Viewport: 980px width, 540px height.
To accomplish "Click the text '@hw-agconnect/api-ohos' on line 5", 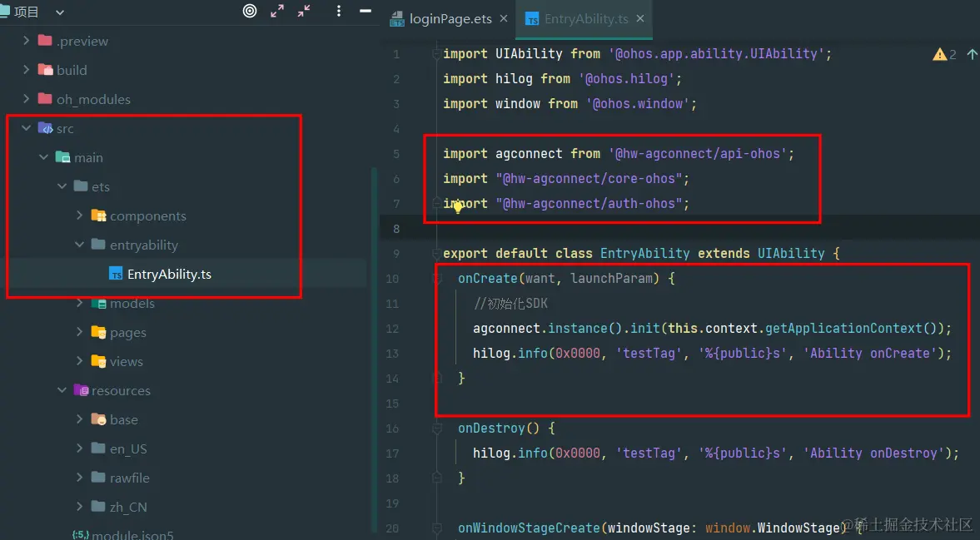I will pyautogui.click(x=697, y=154).
